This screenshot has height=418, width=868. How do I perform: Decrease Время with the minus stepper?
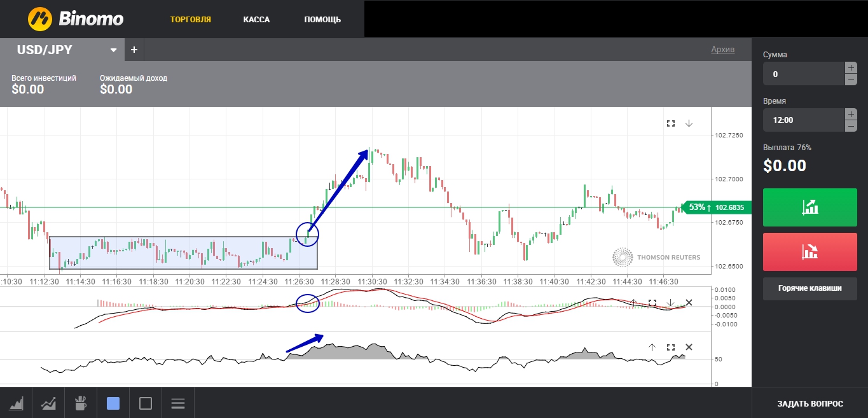coord(851,126)
